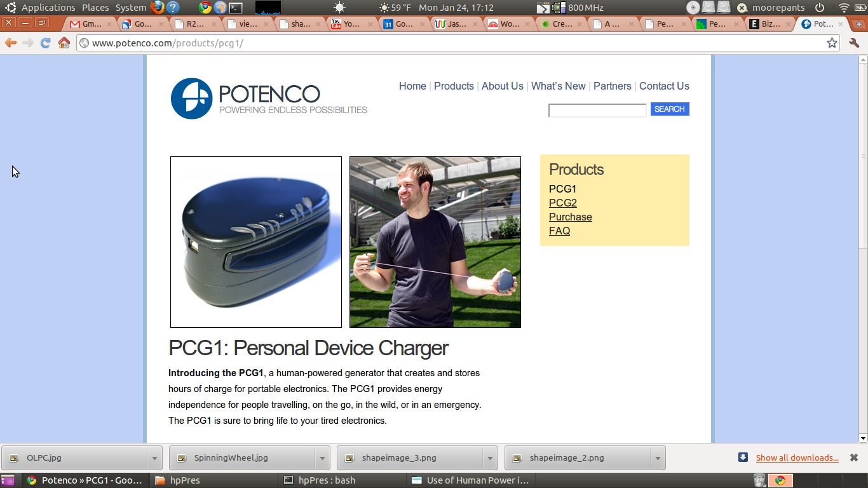Image resolution: width=868 pixels, height=488 pixels.
Task: Close the downloads bar with the X
Action: point(854,457)
